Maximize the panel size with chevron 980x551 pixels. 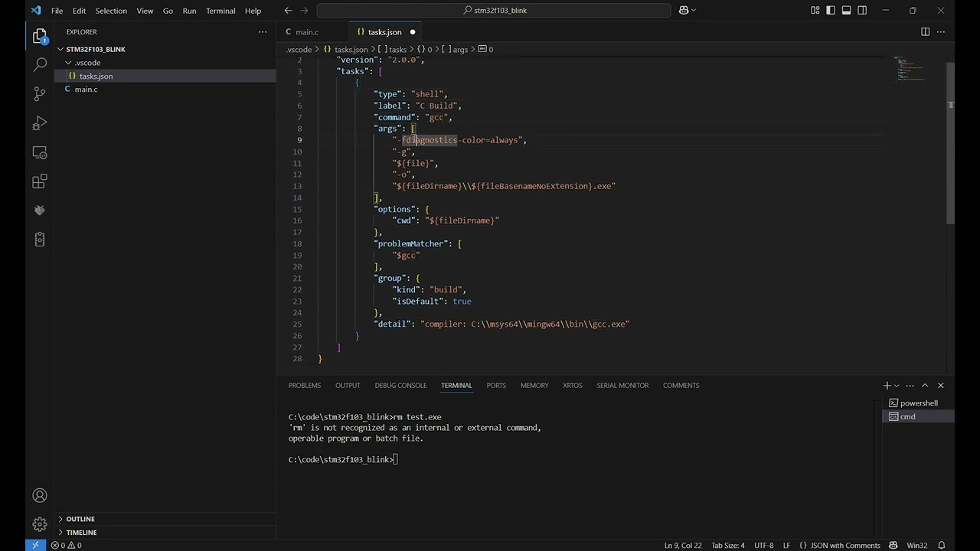coord(925,385)
